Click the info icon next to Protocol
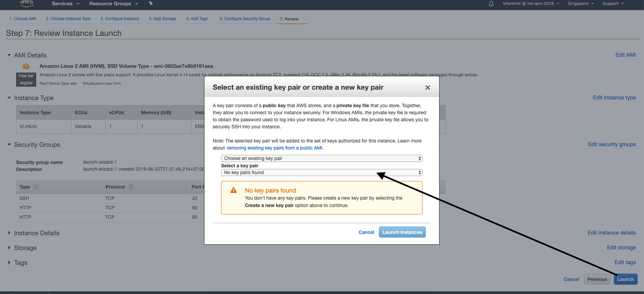 tap(131, 187)
